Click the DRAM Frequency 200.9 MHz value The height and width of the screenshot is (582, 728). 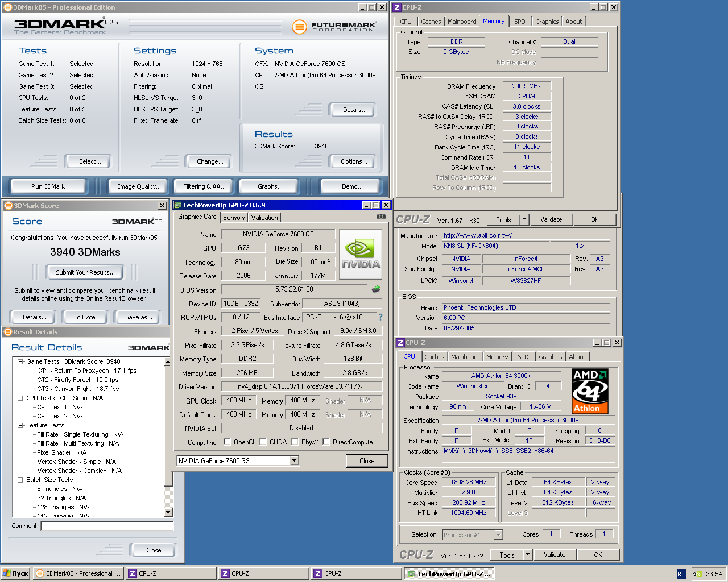527,86
